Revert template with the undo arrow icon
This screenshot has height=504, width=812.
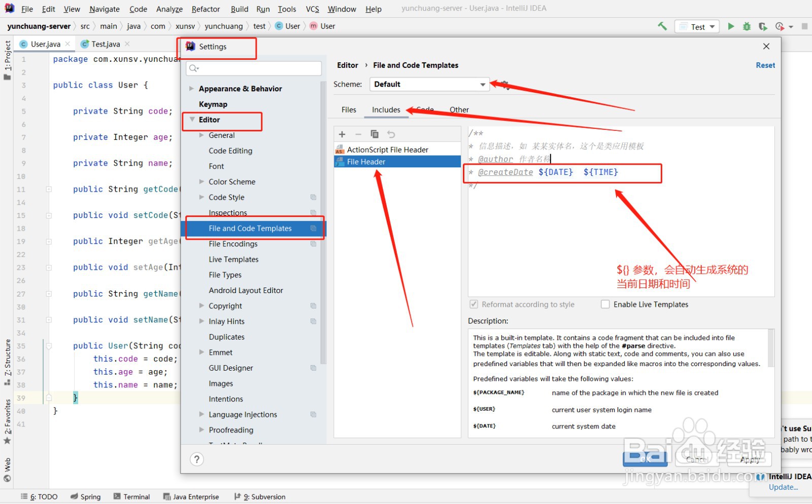[391, 134]
